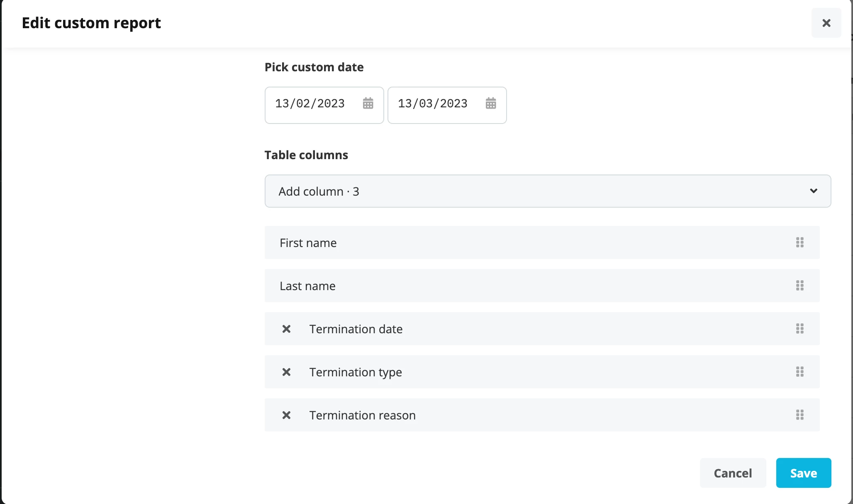Grab the First name row drag handle
Image resolution: width=853 pixels, height=504 pixels.
[800, 242]
